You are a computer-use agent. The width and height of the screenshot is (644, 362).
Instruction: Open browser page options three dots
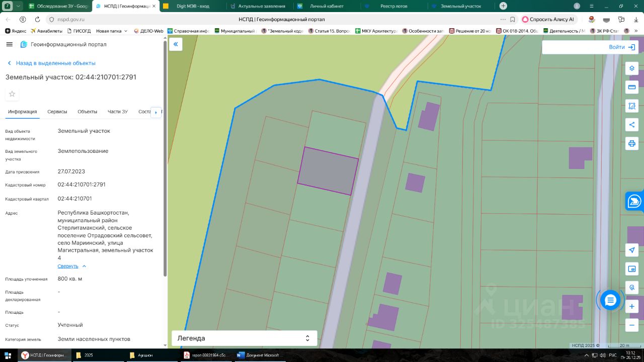[503, 19]
